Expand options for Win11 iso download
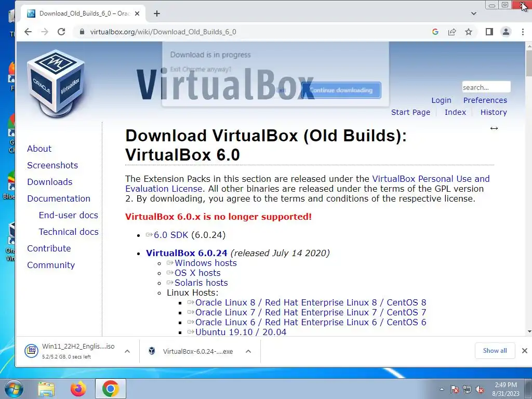 (x=127, y=351)
